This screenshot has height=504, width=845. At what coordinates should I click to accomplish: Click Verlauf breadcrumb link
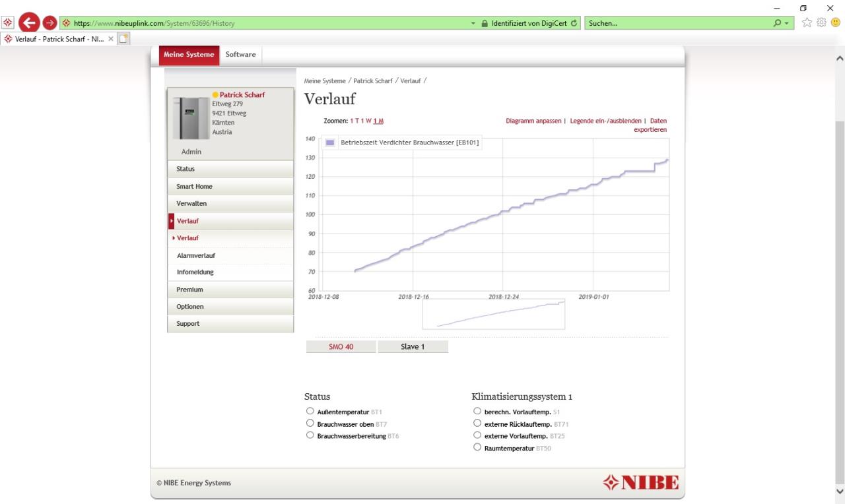coord(411,81)
